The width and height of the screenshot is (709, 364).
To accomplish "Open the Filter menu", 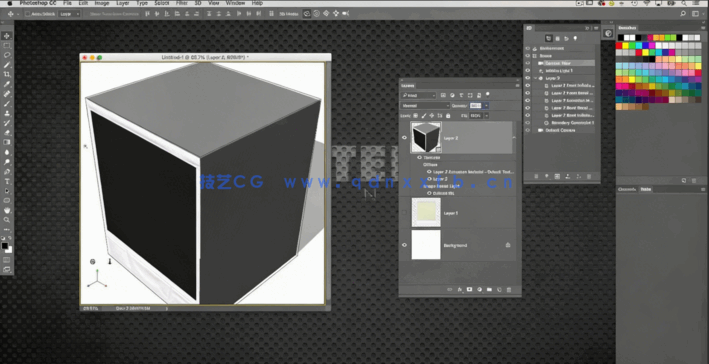I will point(182,3).
